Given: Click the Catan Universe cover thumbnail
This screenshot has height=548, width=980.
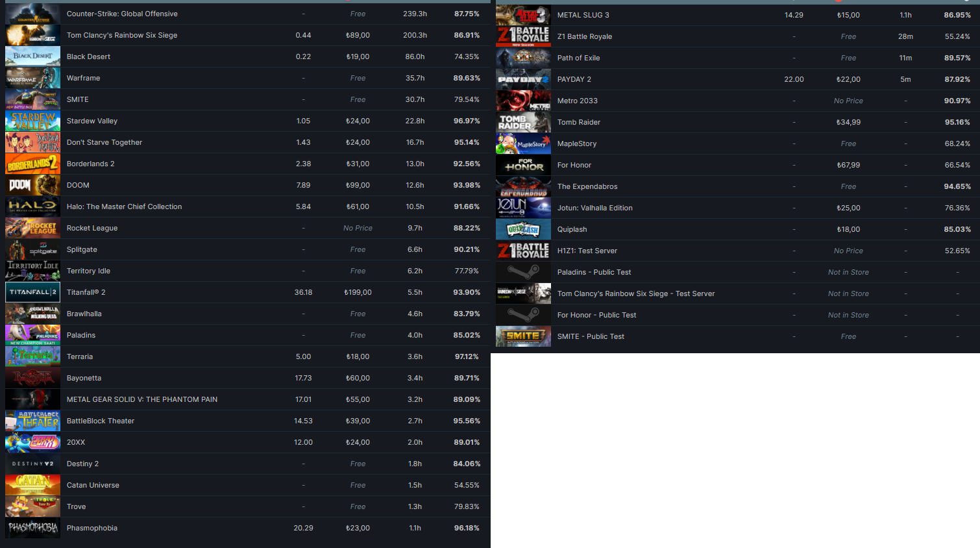Looking at the screenshot, I should point(32,485).
